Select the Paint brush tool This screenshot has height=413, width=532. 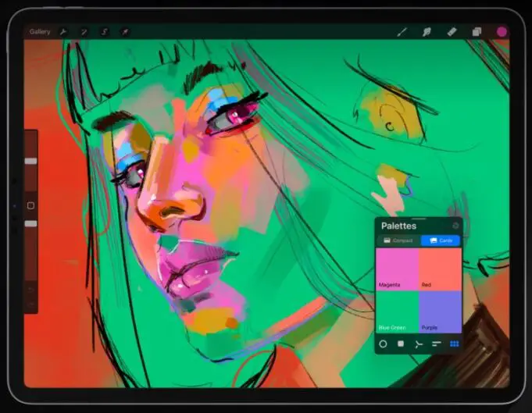point(402,32)
